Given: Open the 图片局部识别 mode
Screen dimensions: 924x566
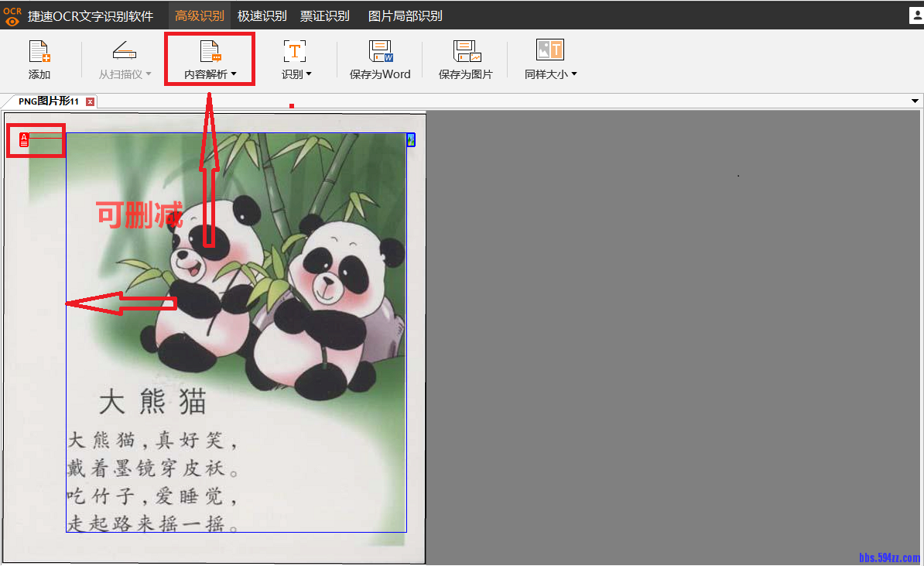Looking at the screenshot, I should coord(405,15).
